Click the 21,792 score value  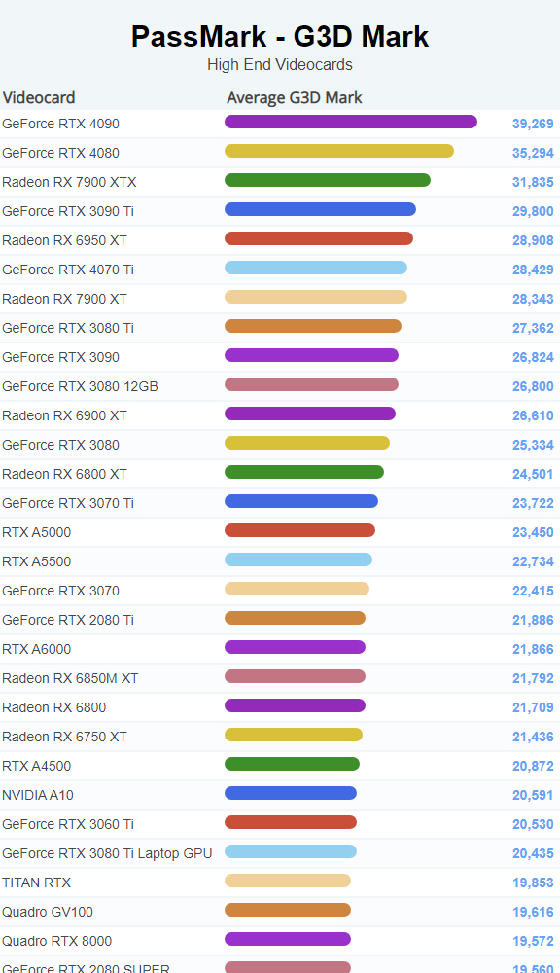coord(533,677)
